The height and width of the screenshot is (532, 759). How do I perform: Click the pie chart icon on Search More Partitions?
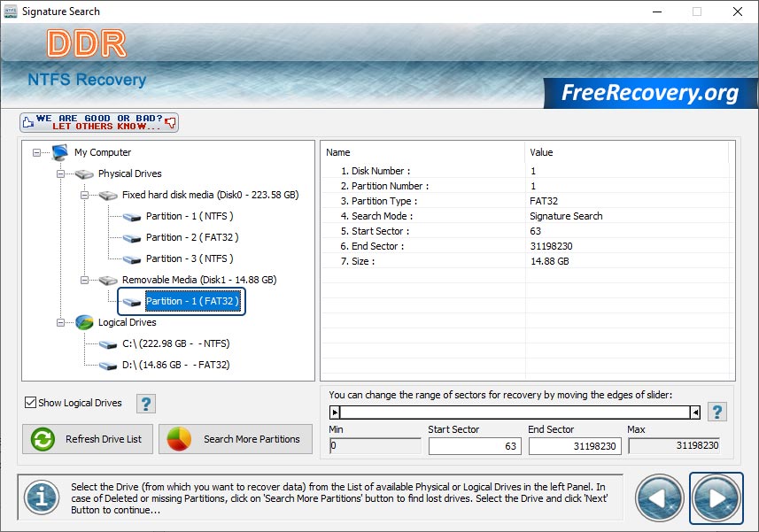[179, 439]
